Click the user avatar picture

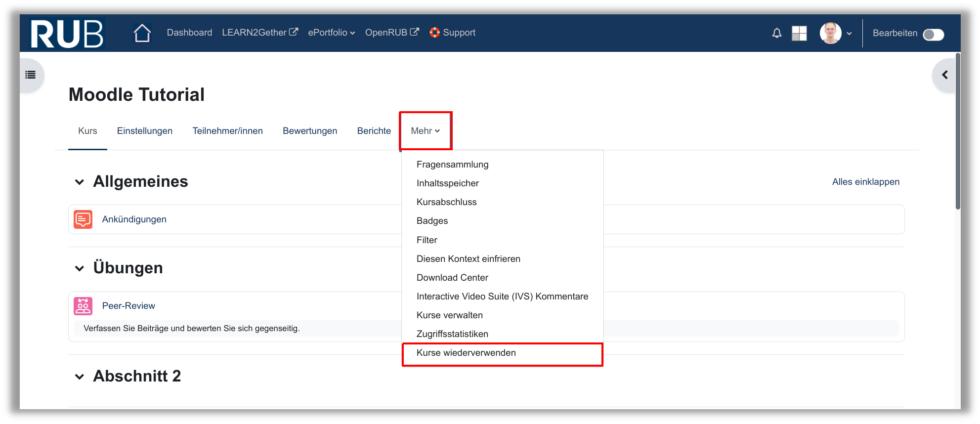pyautogui.click(x=830, y=33)
